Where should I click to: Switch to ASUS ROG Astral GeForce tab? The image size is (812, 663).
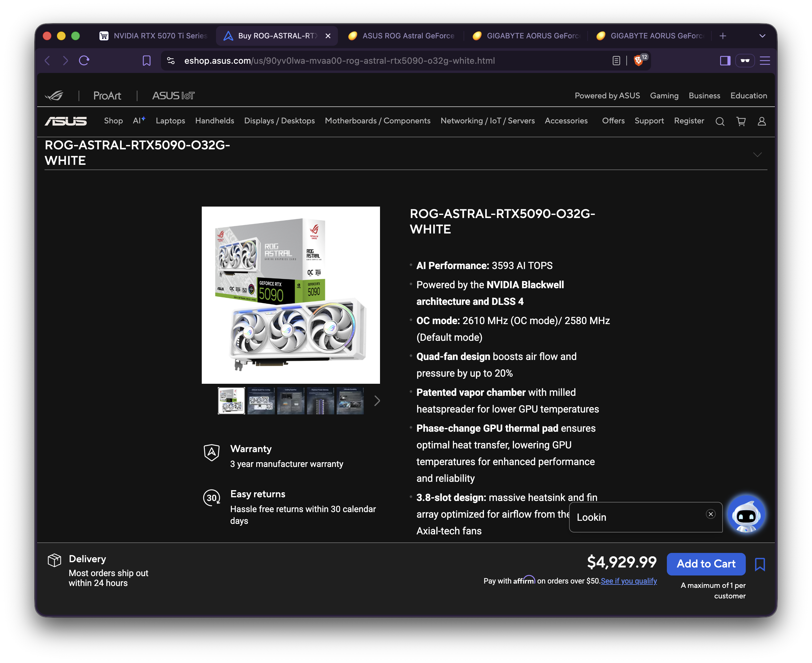[x=401, y=36]
